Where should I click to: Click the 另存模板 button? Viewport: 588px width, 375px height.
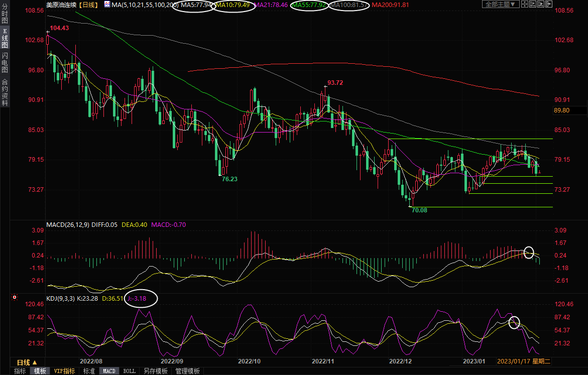point(156,371)
